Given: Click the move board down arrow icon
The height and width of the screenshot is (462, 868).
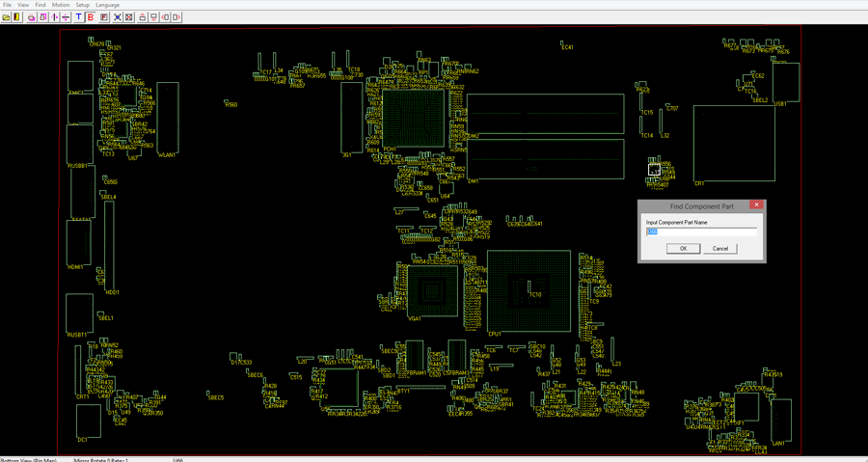Looking at the screenshot, I should [x=154, y=17].
